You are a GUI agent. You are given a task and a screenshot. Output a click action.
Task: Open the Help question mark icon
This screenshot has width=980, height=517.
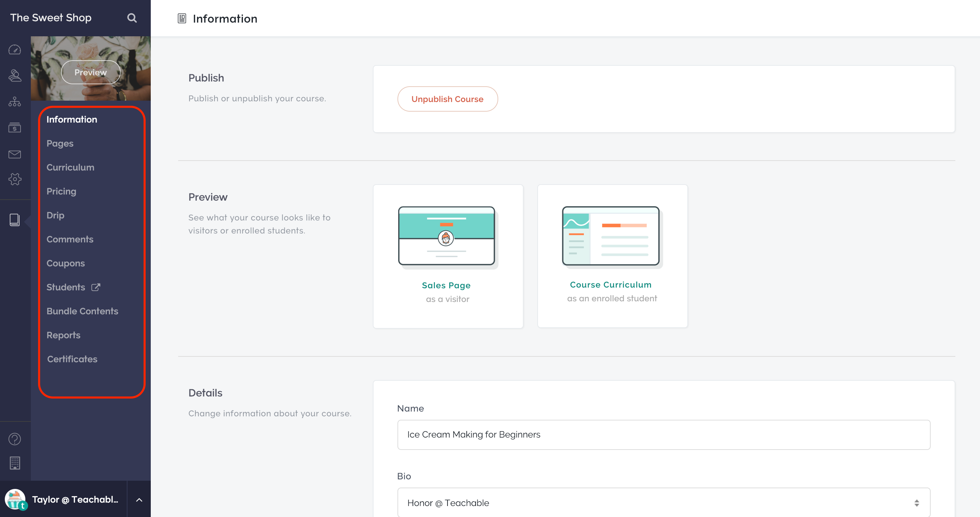point(15,439)
